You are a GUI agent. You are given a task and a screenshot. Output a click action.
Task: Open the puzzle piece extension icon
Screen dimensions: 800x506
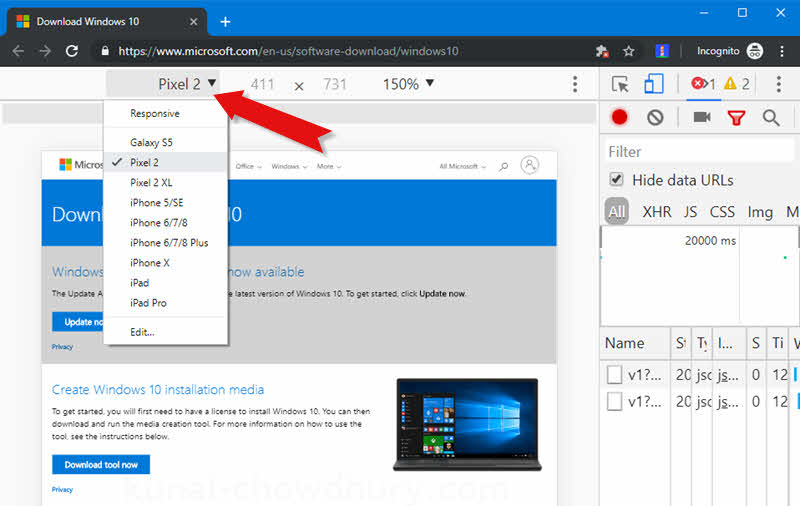click(x=602, y=51)
